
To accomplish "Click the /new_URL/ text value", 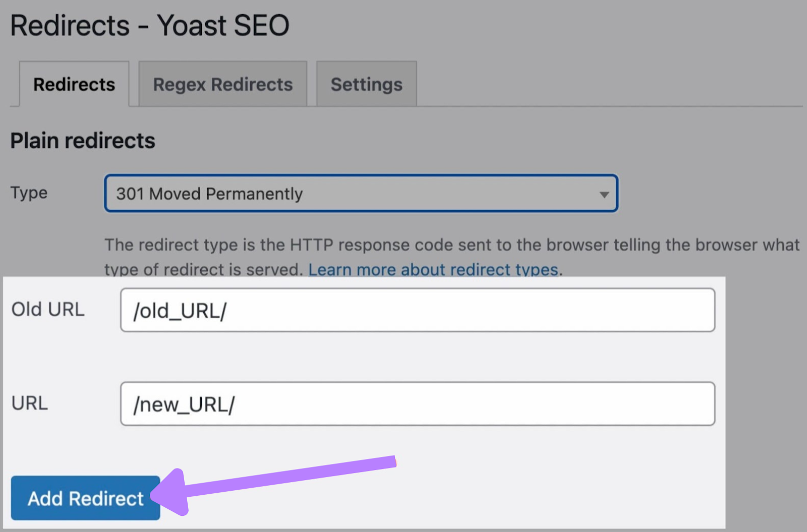I will (x=184, y=404).
